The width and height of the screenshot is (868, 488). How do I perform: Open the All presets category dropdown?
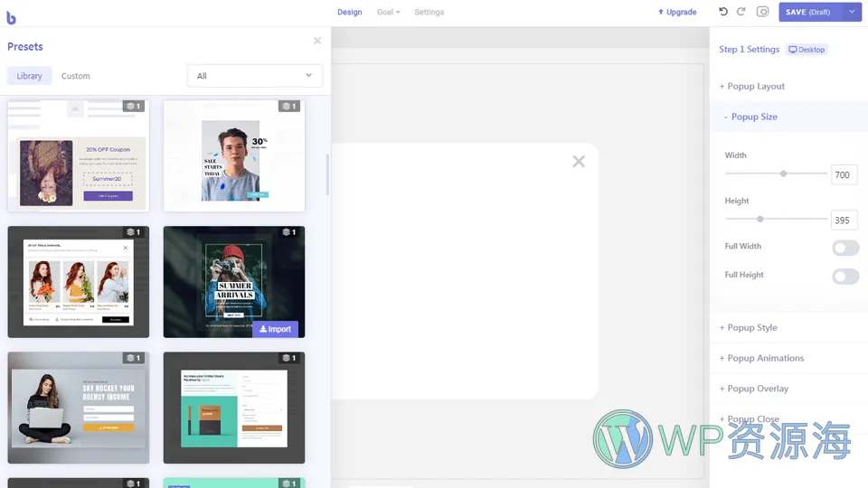[254, 76]
